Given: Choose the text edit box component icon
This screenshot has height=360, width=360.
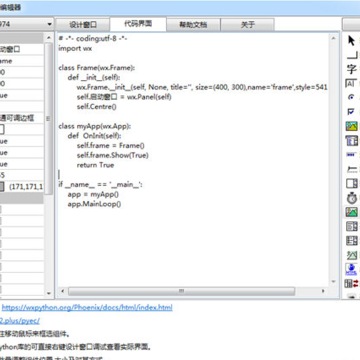Looking at the screenshot, I should [351, 83].
